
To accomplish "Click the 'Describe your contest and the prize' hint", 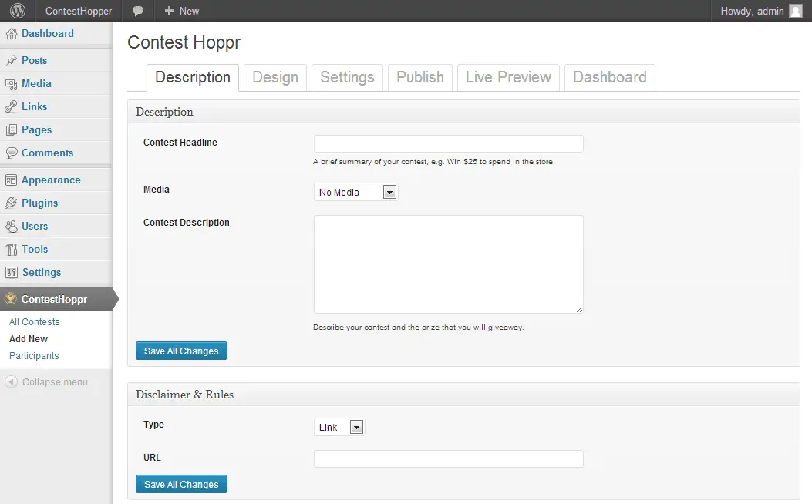I will 419,327.
